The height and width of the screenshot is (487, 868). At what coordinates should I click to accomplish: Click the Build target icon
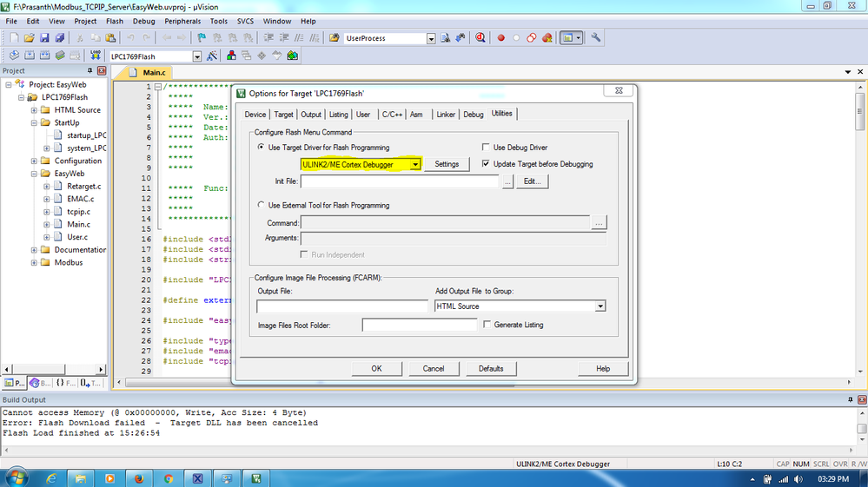(30, 56)
